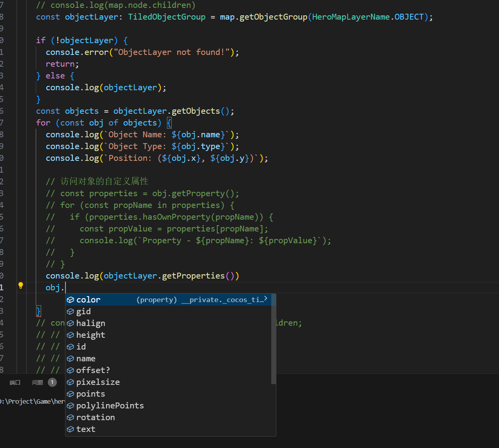Image resolution: width=499 pixels, height=448 pixels.
Task: Click getObjectGroup method call
Action: point(273,17)
